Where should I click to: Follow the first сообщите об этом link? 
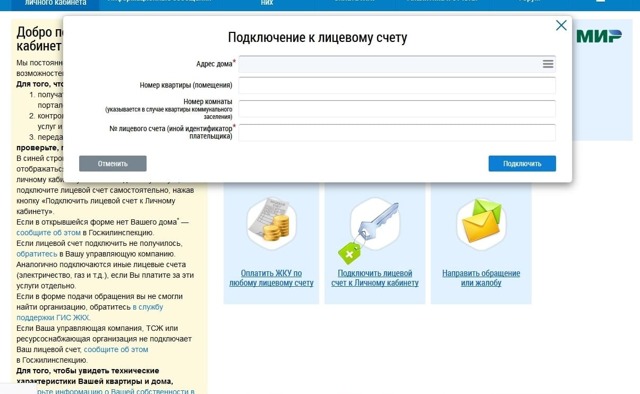(49, 233)
